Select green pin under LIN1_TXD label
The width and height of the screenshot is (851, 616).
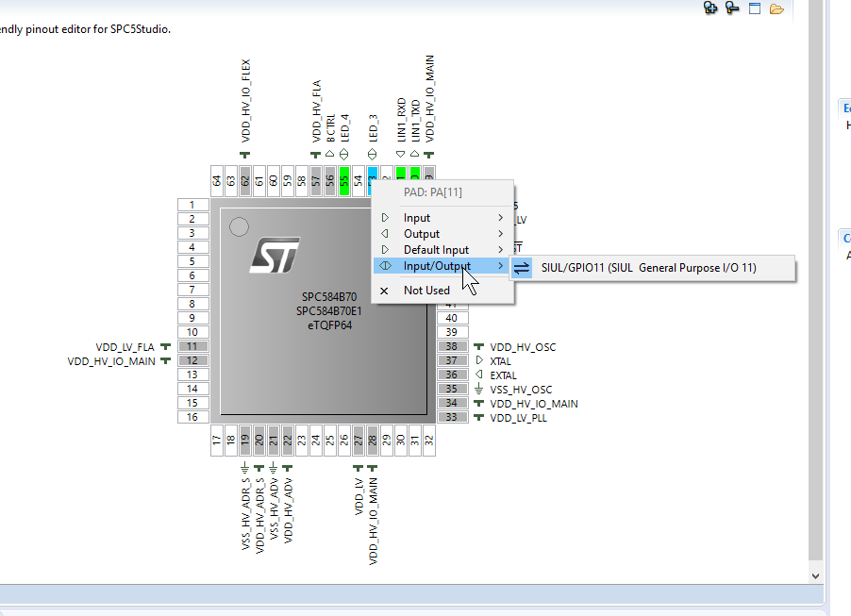[x=414, y=173]
